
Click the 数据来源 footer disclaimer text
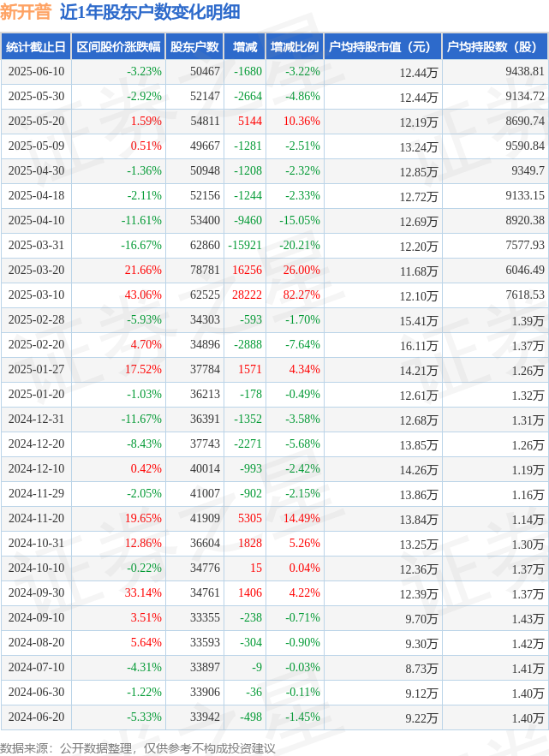click(138, 747)
